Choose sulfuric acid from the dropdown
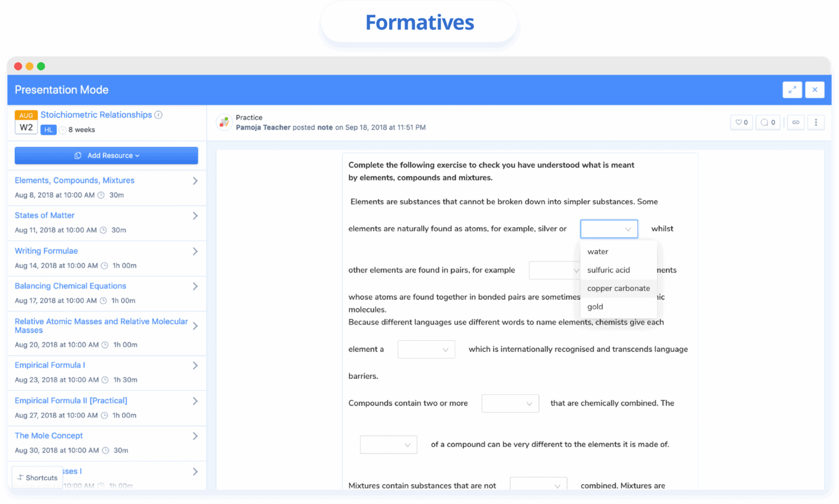This screenshot has width=839, height=504. tap(619, 270)
